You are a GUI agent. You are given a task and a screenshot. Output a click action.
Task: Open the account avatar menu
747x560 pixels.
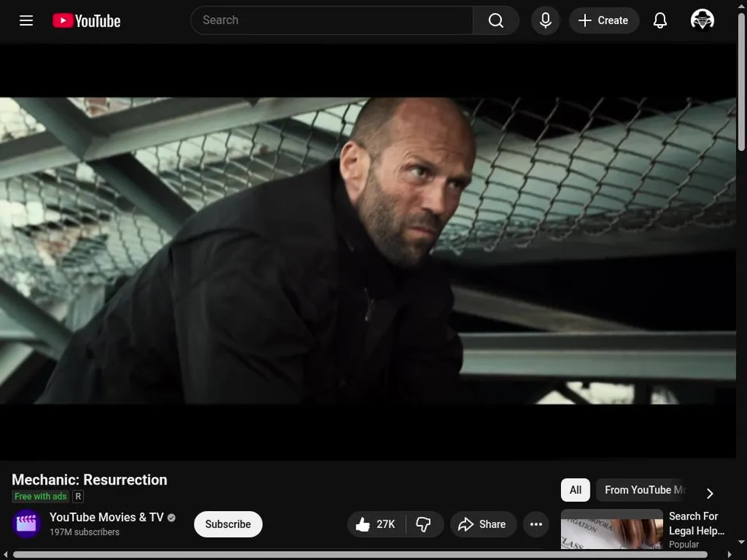pos(702,20)
